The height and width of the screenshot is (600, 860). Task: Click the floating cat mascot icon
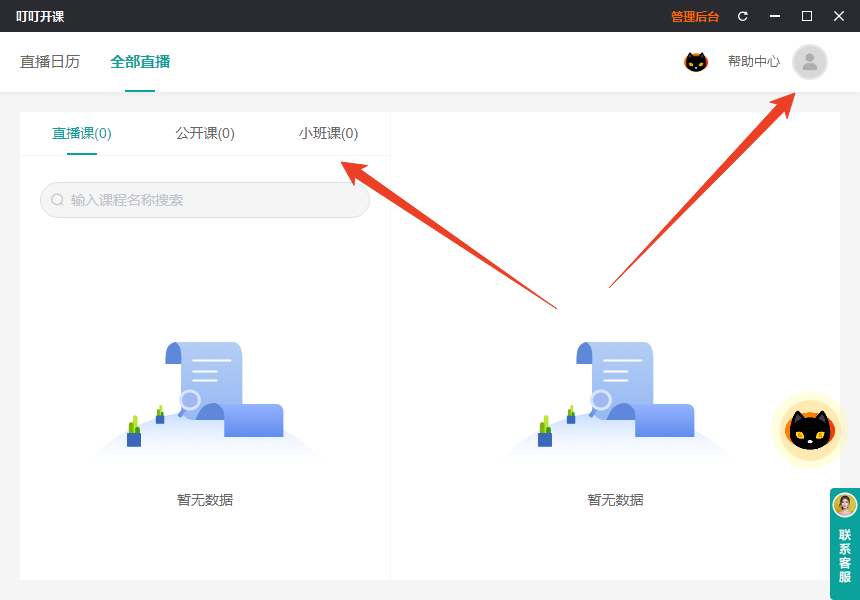pyautogui.click(x=809, y=430)
